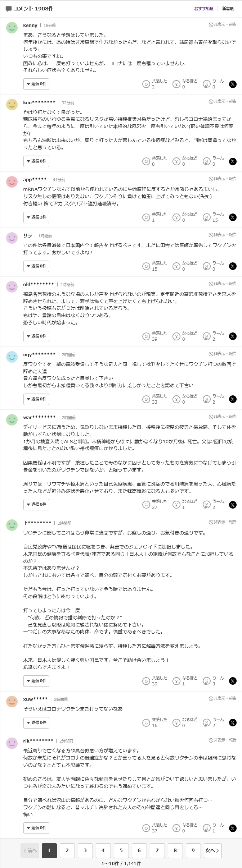Click うーん icon on xuw***** comment

click(x=206, y=723)
